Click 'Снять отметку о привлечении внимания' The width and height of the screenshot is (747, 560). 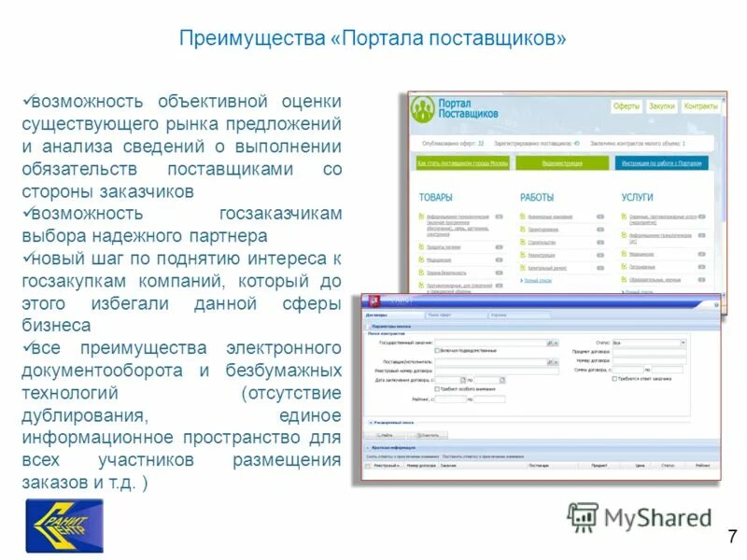click(402, 456)
